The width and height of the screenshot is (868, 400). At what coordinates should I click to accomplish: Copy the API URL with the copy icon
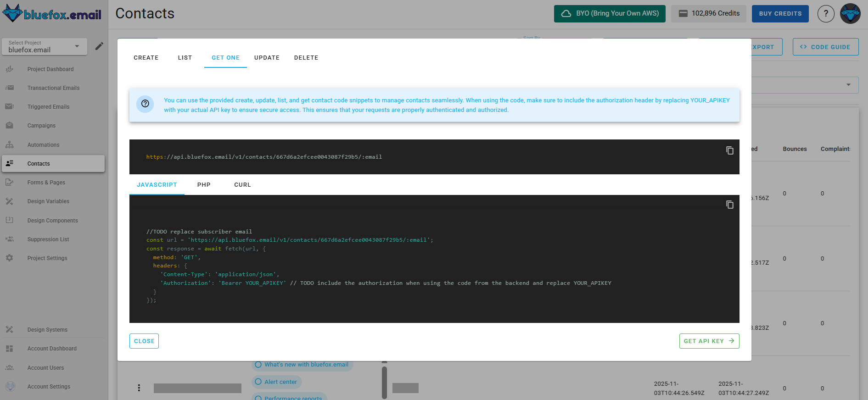[x=729, y=150]
